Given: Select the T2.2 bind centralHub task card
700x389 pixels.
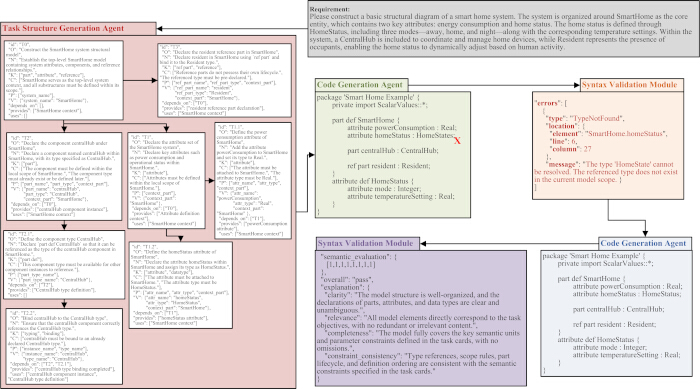Looking at the screenshot, I should coord(64,346).
